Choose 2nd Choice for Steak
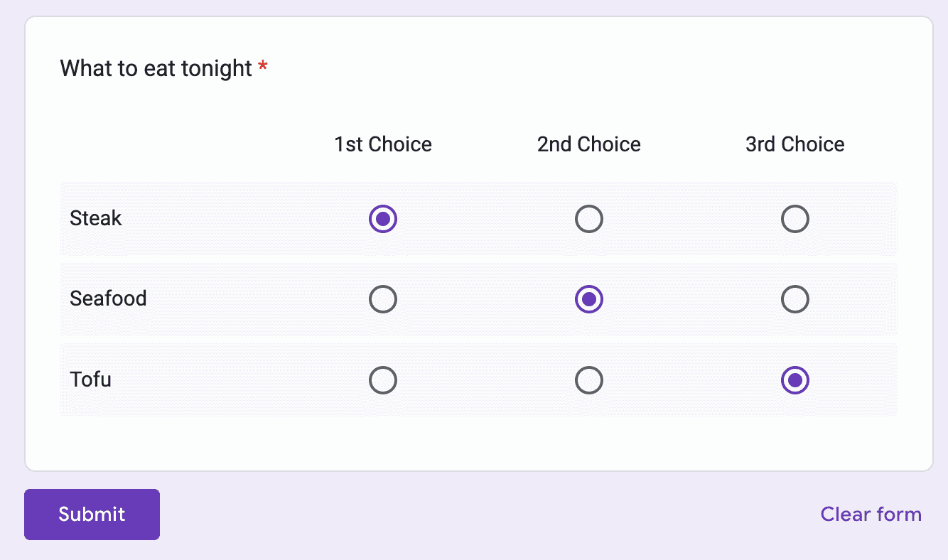 click(589, 219)
